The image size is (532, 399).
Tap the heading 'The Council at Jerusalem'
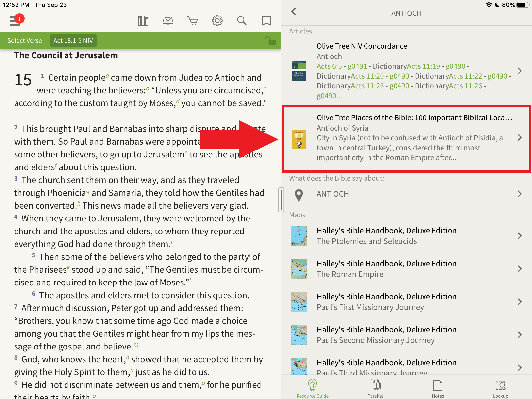66,55
